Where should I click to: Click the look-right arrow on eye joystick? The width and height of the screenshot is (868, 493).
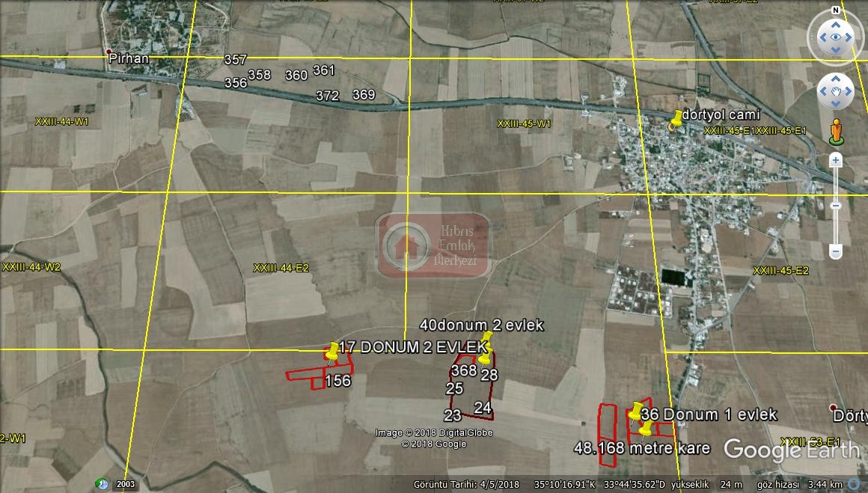849,37
